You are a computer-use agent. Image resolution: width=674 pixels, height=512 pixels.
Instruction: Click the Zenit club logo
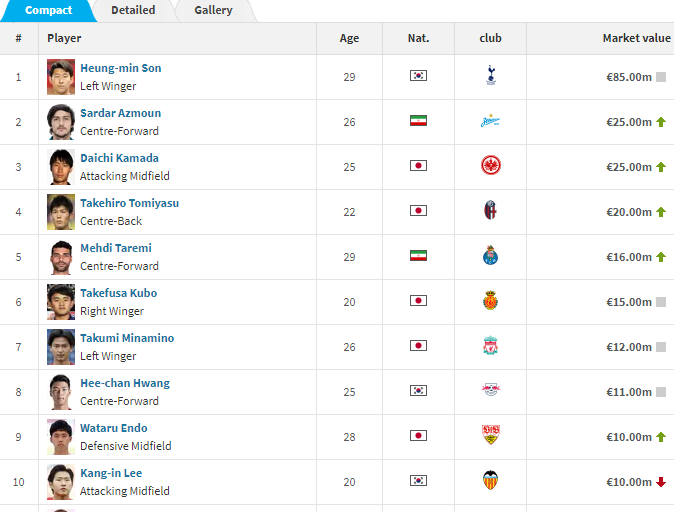(490, 121)
